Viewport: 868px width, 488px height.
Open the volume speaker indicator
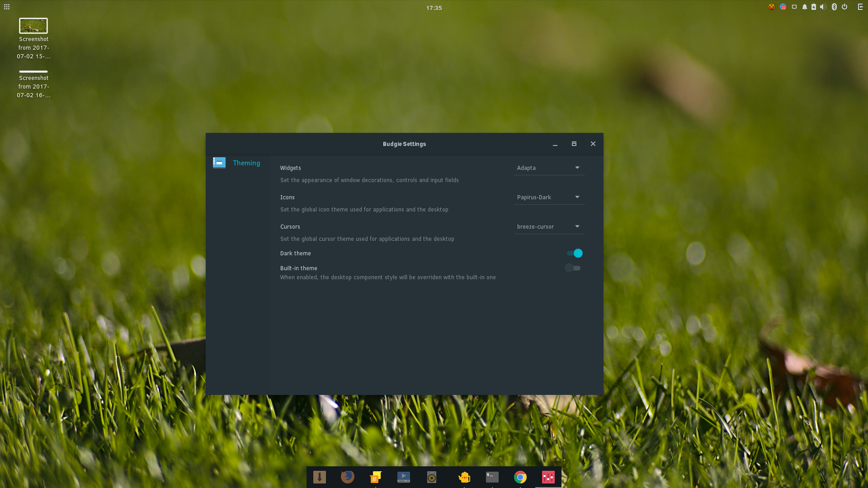(x=823, y=7)
